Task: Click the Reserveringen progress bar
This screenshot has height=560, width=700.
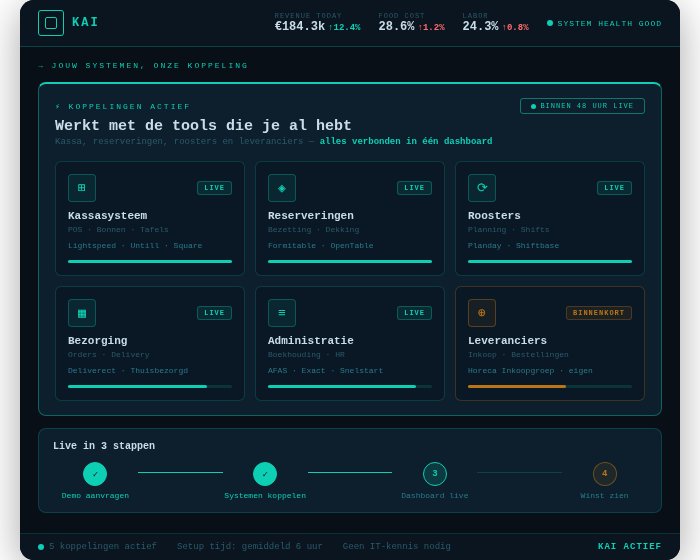Action: point(350,262)
